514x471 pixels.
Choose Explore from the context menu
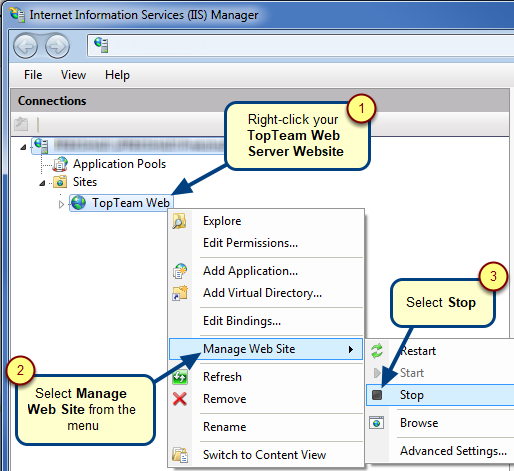(x=266, y=221)
